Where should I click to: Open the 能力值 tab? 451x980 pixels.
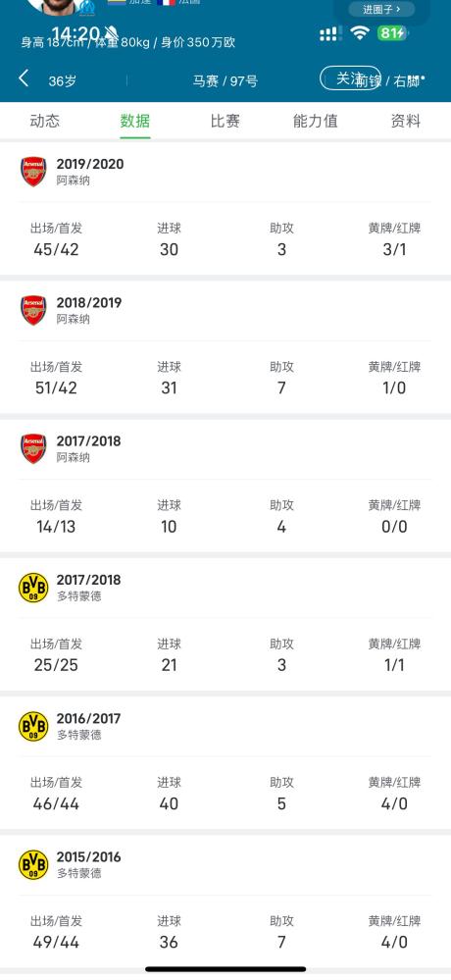pos(316,122)
